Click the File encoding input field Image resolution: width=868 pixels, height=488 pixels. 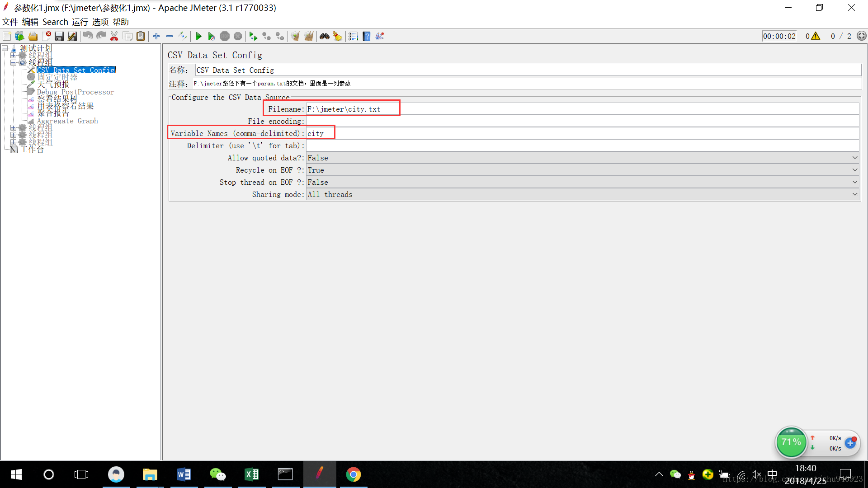583,121
